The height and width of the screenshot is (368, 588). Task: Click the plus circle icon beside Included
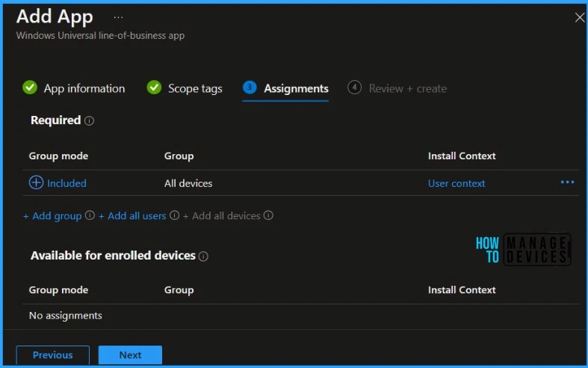(36, 183)
